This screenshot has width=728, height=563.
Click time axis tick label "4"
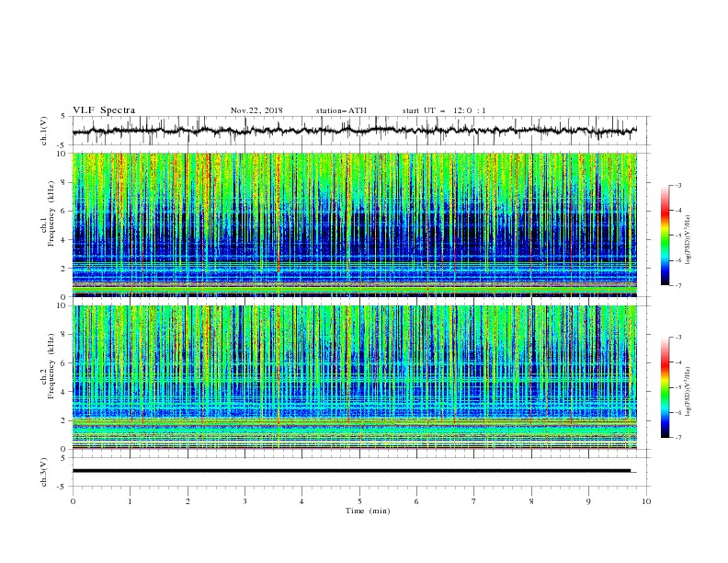pos(301,501)
